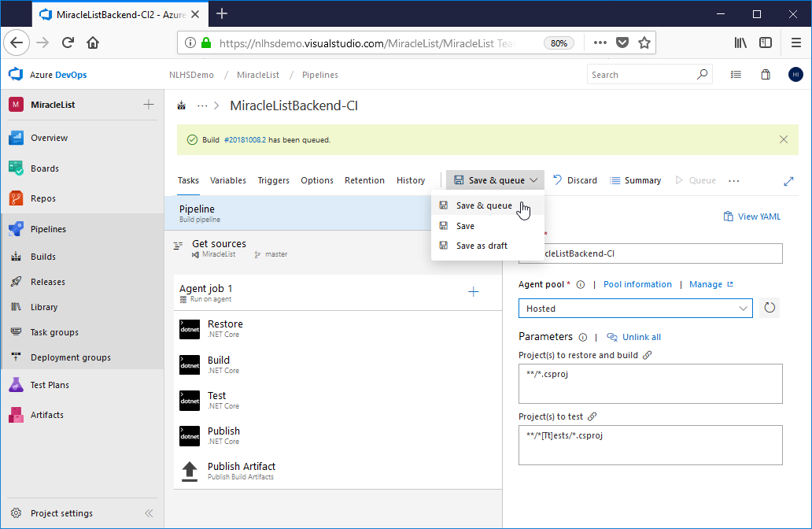
Task: Bookmark this page with the star icon
Action: click(644, 43)
